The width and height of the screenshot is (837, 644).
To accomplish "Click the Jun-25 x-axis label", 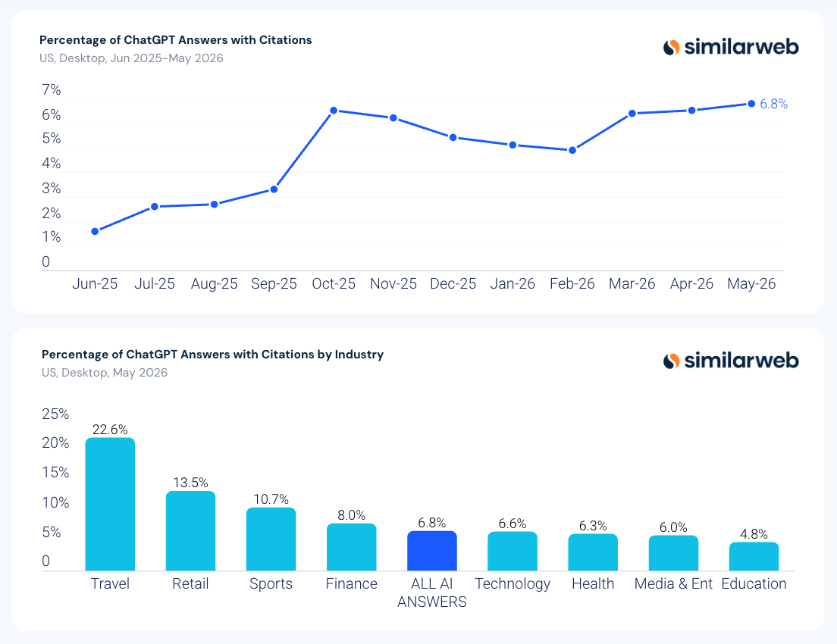I will [x=95, y=284].
